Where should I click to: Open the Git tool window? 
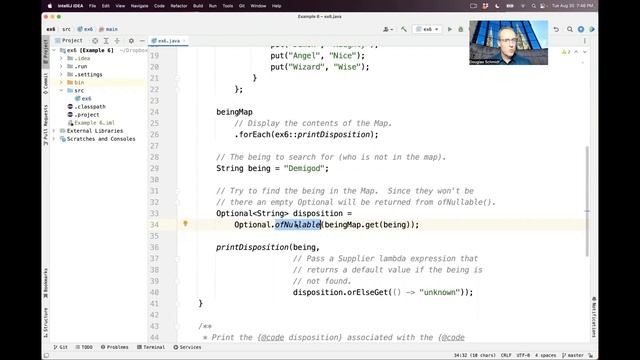click(60, 347)
